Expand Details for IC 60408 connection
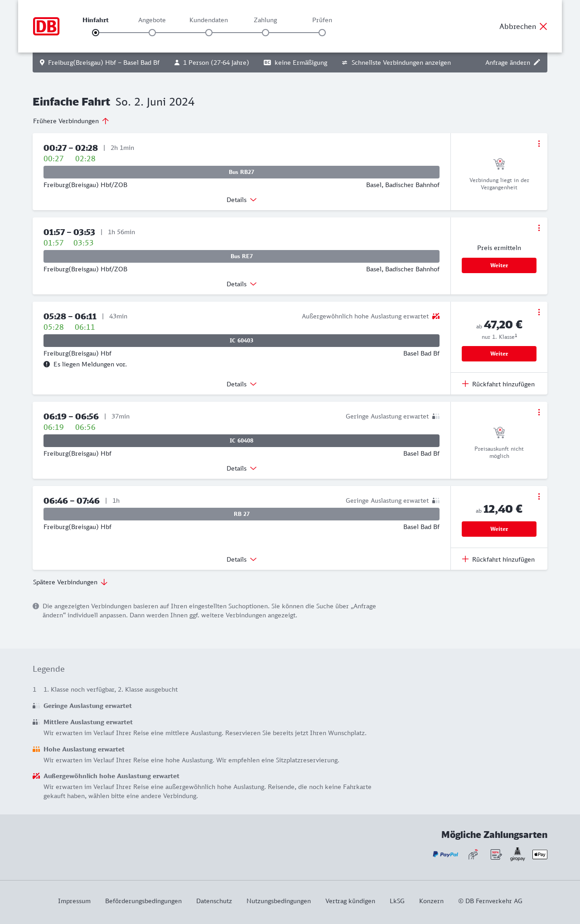Viewport: 580px width, 924px height. (x=242, y=468)
